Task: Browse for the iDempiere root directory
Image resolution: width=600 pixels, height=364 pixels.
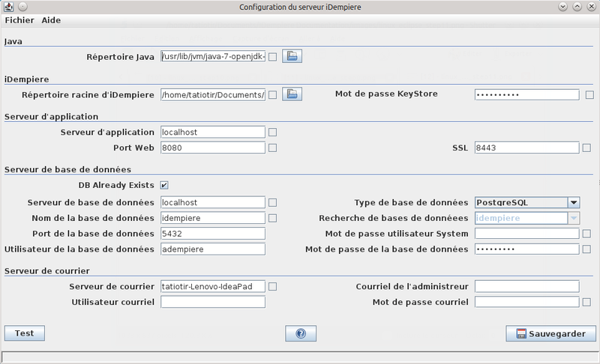Action: 292,94
